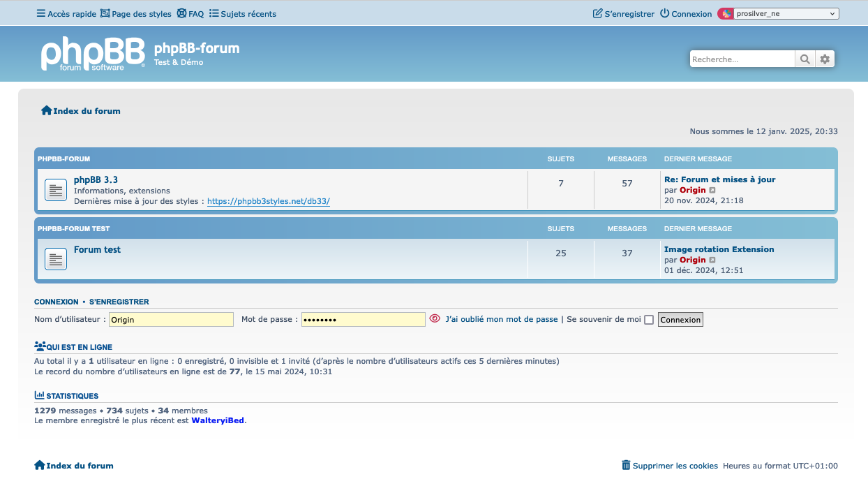Click 'J'ai oublié mon mot de passe'
Viewport: 868px width, 479px height.
click(x=502, y=319)
